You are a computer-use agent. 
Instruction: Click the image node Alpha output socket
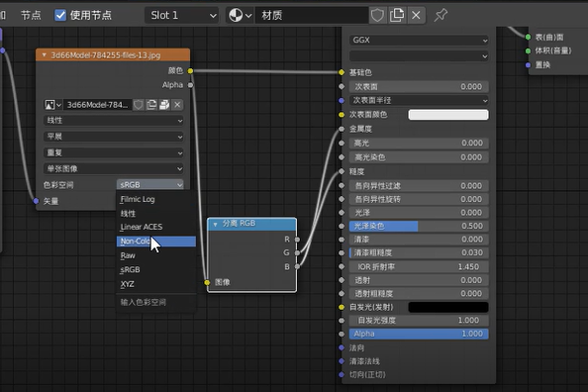click(x=190, y=85)
